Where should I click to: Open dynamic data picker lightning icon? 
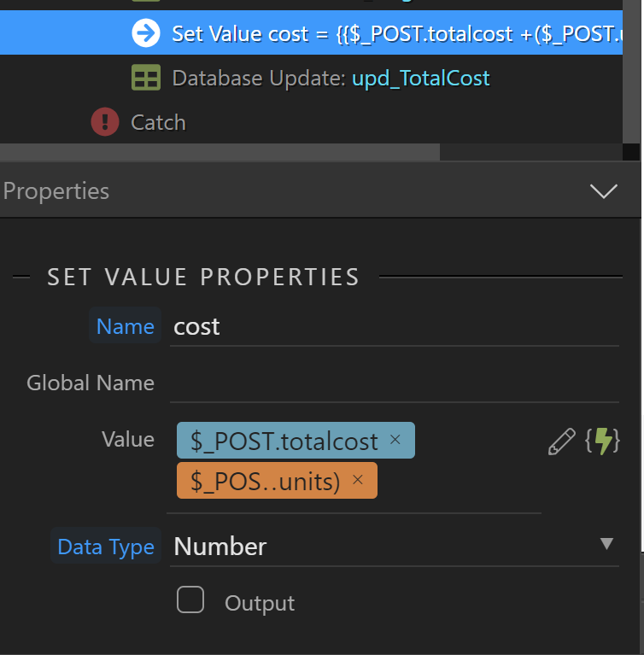click(x=603, y=442)
